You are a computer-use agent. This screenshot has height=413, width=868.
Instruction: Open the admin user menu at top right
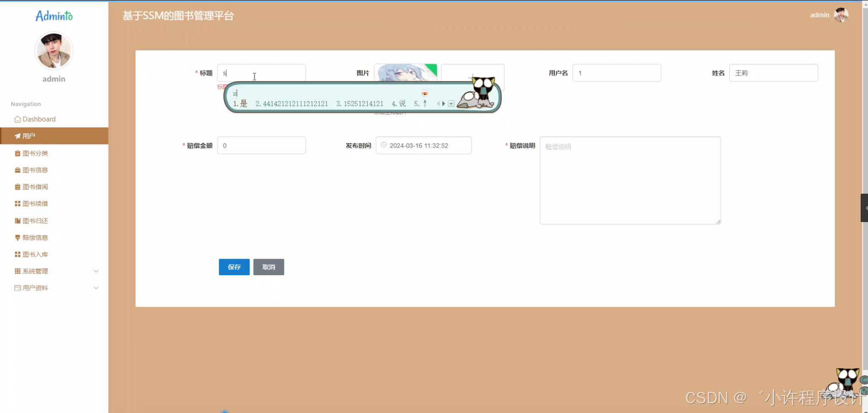point(829,15)
